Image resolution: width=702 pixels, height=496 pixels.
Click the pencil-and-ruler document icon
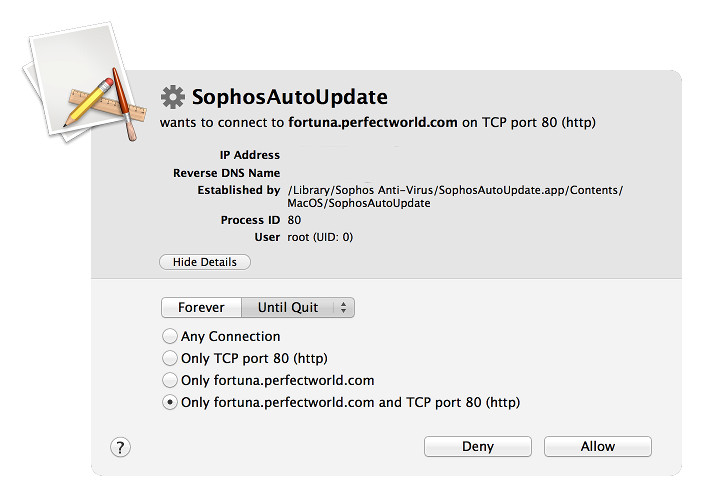coord(85,82)
